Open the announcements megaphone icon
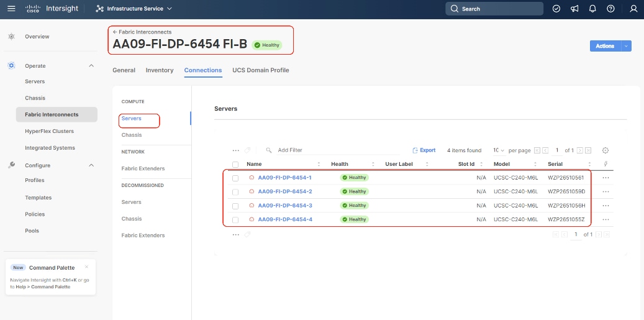Screen dimensions: 644x320 click(x=574, y=9)
